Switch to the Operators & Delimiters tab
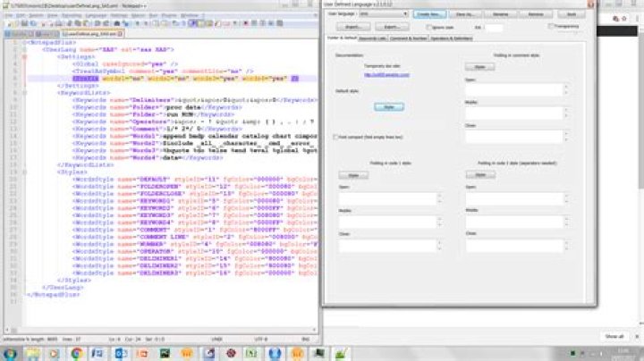 (451, 38)
